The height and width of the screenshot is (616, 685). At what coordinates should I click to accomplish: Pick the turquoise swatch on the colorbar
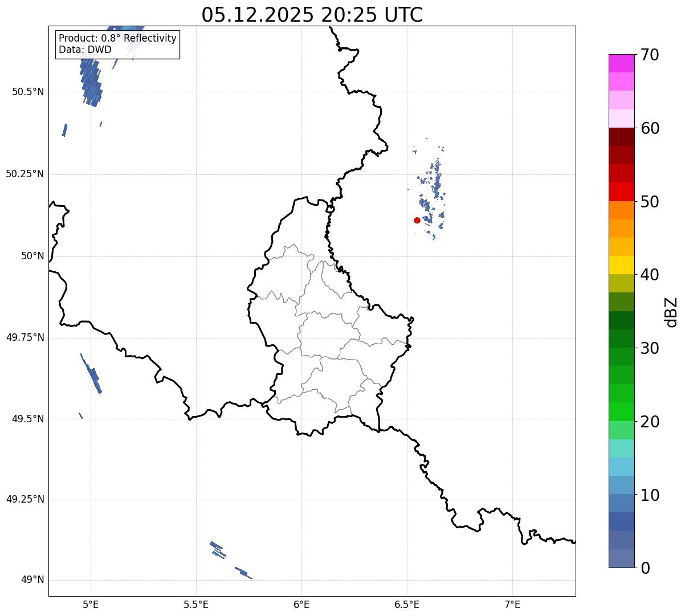click(x=621, y=448)
